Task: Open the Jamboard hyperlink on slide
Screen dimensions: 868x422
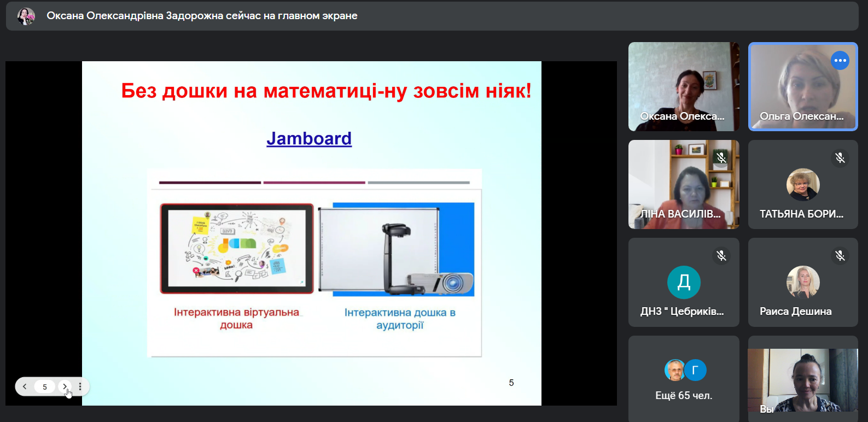Action: click(309, 138)
